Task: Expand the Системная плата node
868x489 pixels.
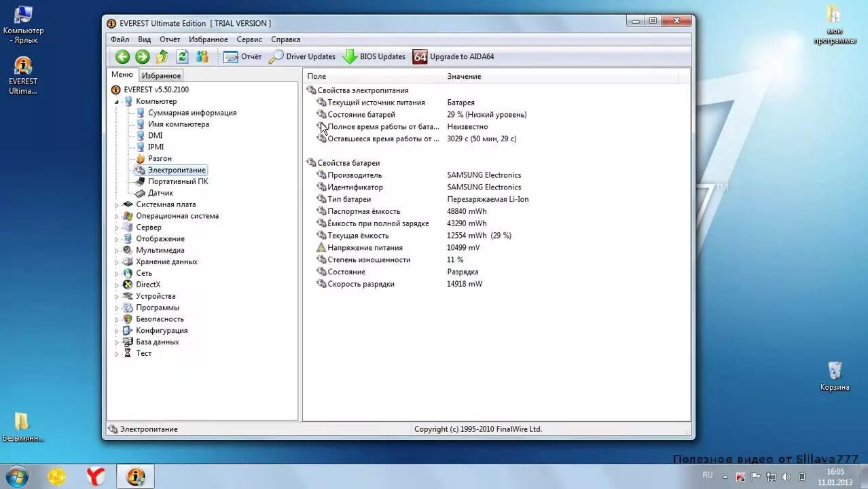Action: 116,205
